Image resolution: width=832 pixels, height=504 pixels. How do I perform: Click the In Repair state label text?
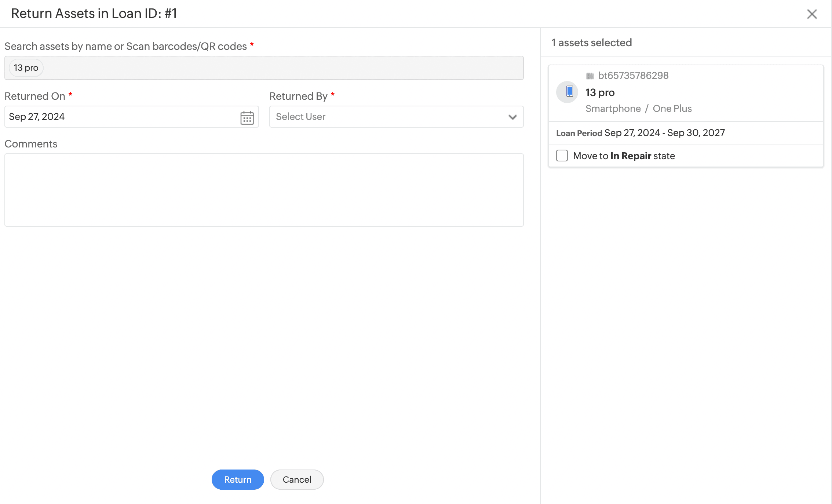tap(630, 156)
